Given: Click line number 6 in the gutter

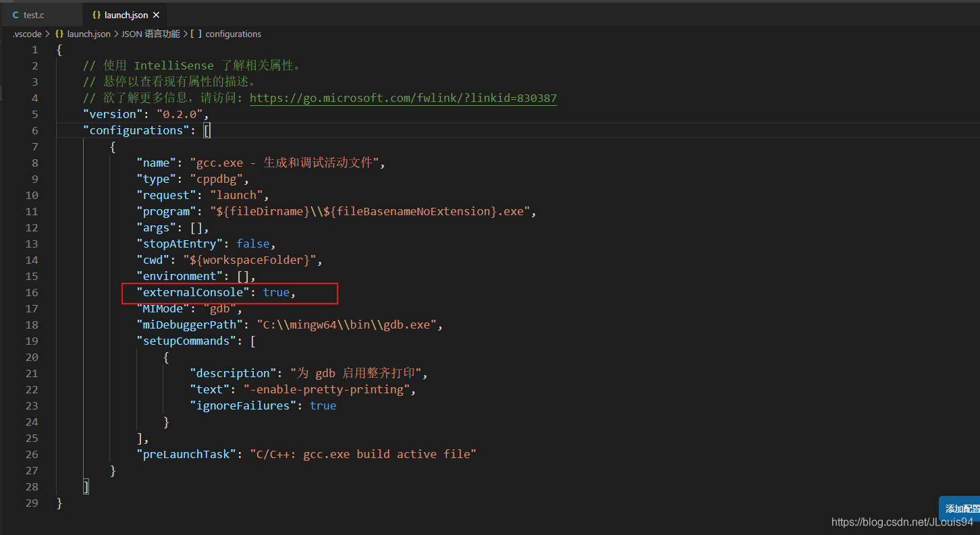Looking at the screenshot, I should coord(35,130).
